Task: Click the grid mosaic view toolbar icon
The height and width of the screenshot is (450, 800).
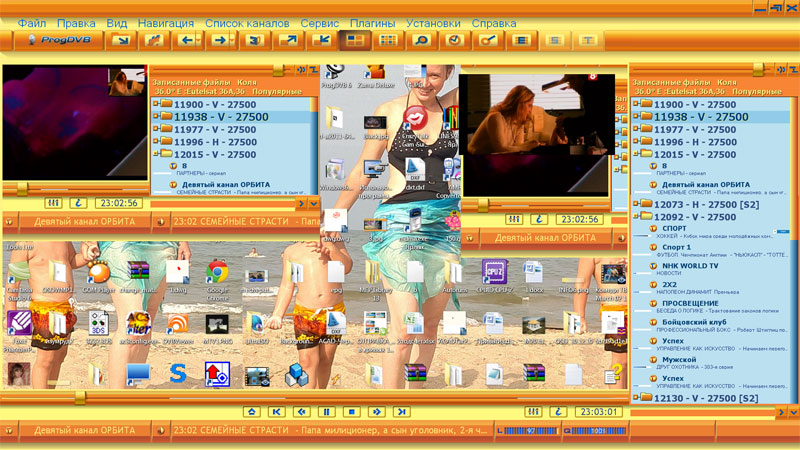Action: [388, 40]
